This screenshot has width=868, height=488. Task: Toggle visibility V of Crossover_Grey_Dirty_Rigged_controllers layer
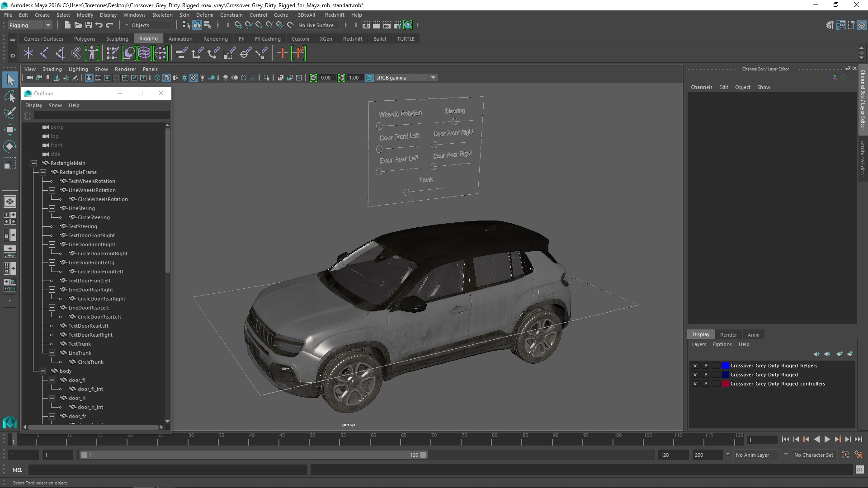(x=695, y=384)
